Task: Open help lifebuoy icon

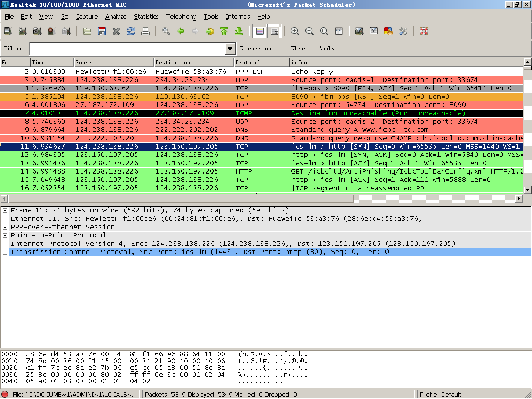Action: coord(424,31)
